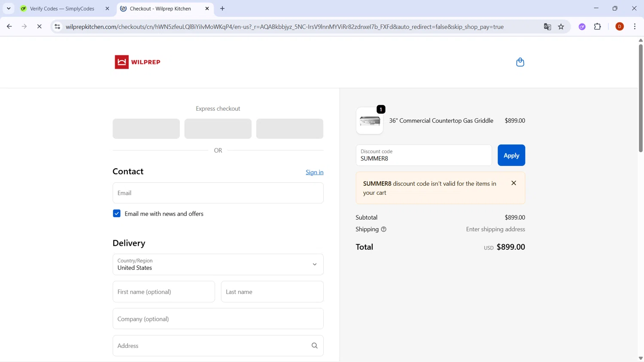Viewport: 644px width, 362px height.
Task: Click the Express checkout heading
Action: (218, 109)
